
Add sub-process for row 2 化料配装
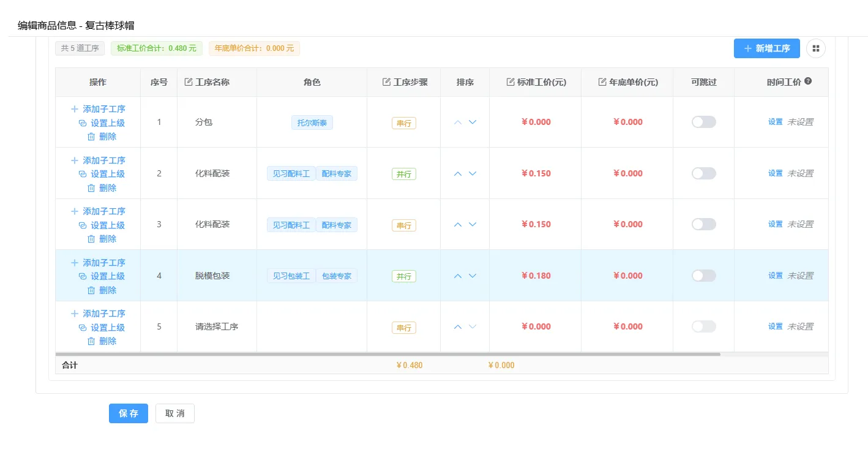click(98, 160)
